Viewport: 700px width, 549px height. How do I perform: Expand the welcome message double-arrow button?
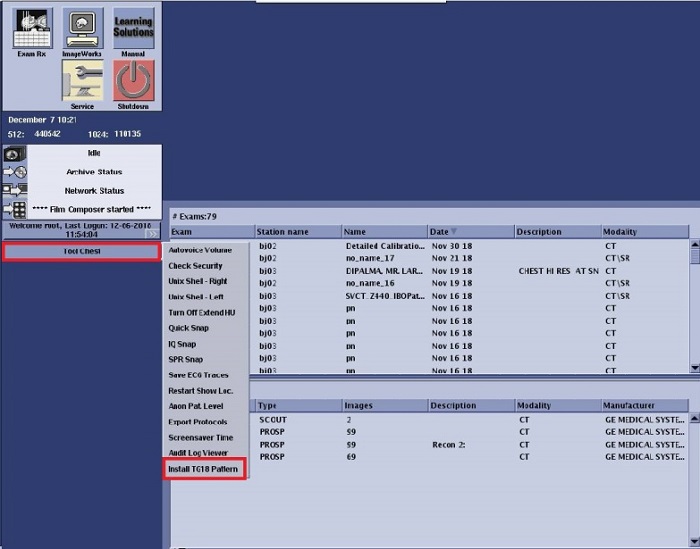[153, 234]
